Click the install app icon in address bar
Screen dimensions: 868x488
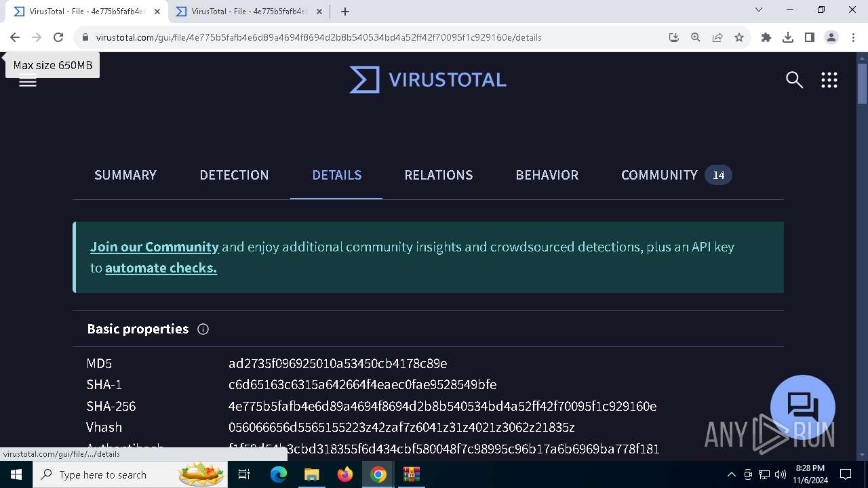tap(674, 37)
